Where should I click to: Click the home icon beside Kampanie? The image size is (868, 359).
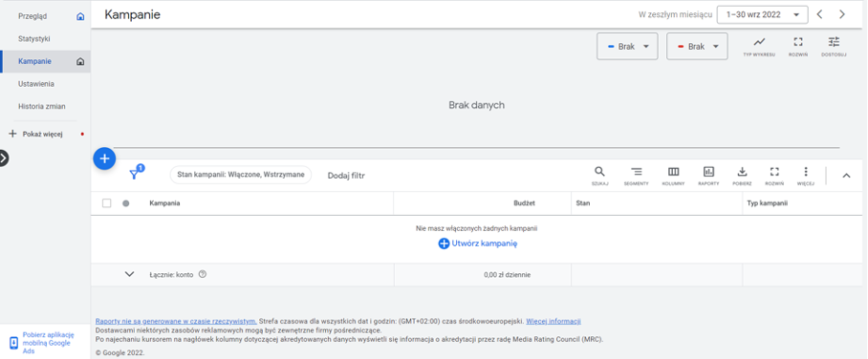[80, 61]
